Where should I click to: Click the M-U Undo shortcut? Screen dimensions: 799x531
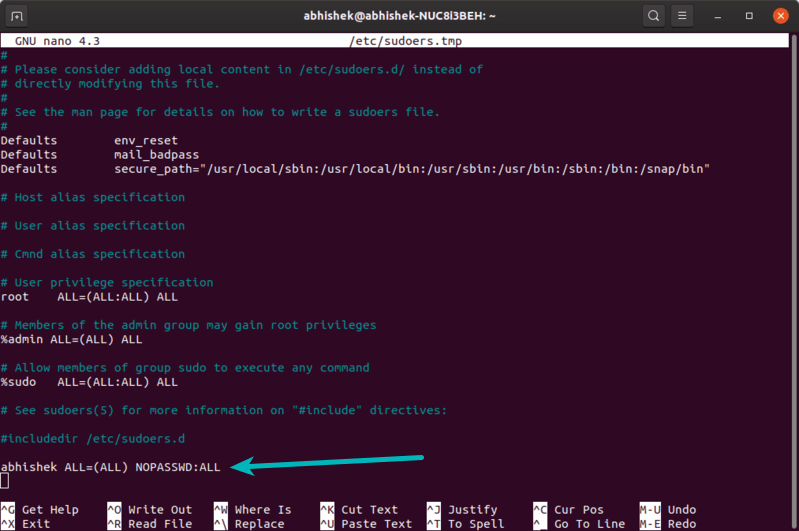pos(668,510)
